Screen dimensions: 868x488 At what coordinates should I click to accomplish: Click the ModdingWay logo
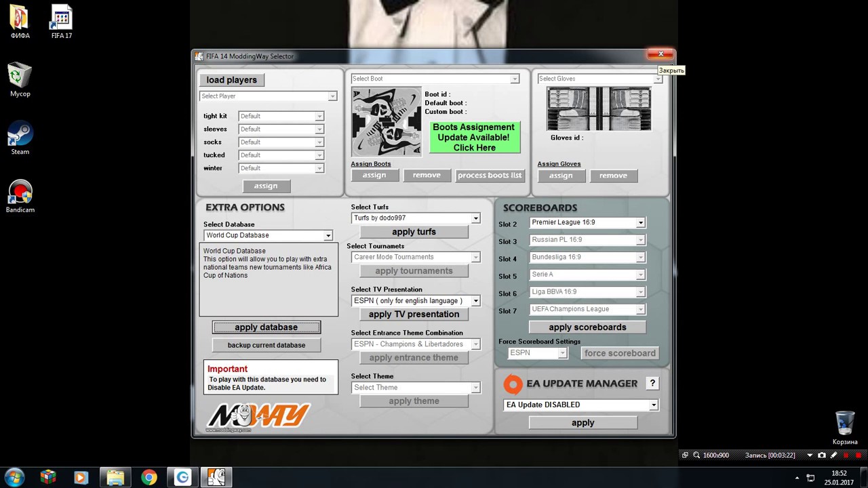(x=258, y=417)
